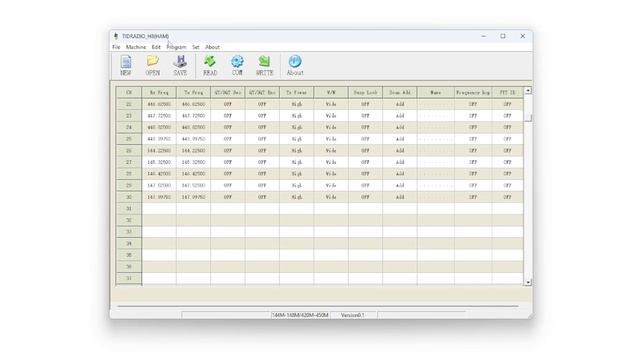Screen dimensions: 640x360
Task: Click the scrollbar up arrow
Action: click(528, 91)
